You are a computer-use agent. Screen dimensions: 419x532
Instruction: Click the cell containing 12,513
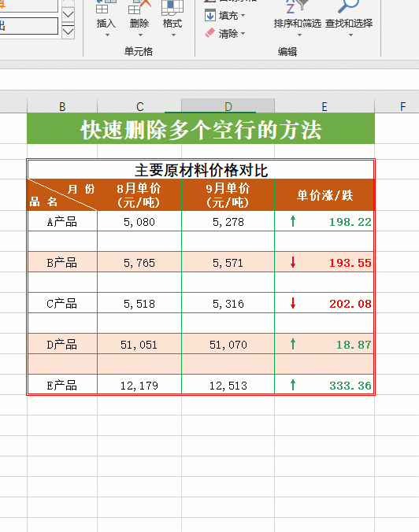[x=228, y=385]
